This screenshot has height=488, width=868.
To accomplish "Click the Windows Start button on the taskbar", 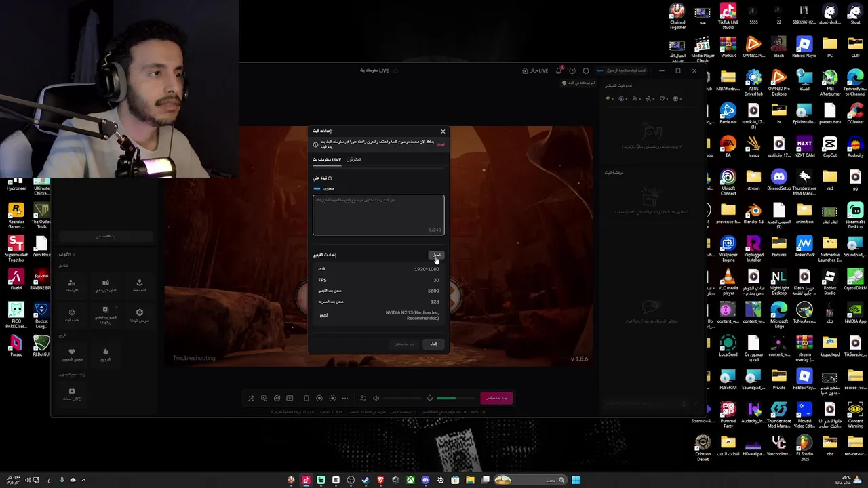I will pyautogui.click(x=576, y=480).
